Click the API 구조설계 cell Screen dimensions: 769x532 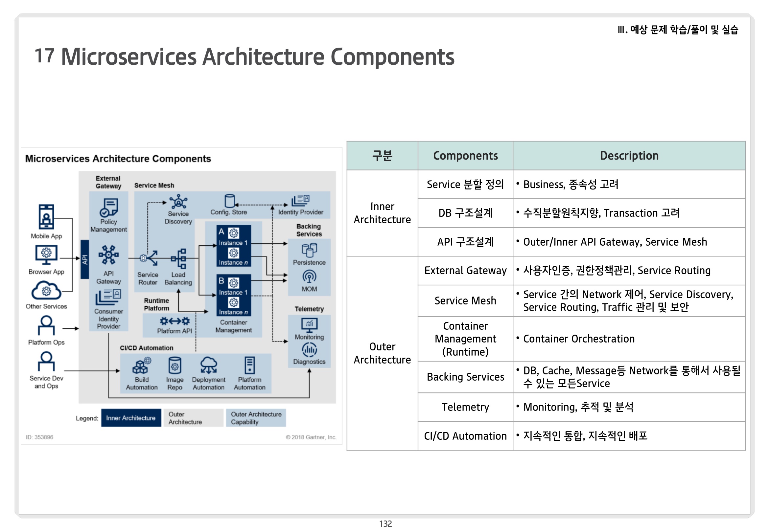pos(465,242)
